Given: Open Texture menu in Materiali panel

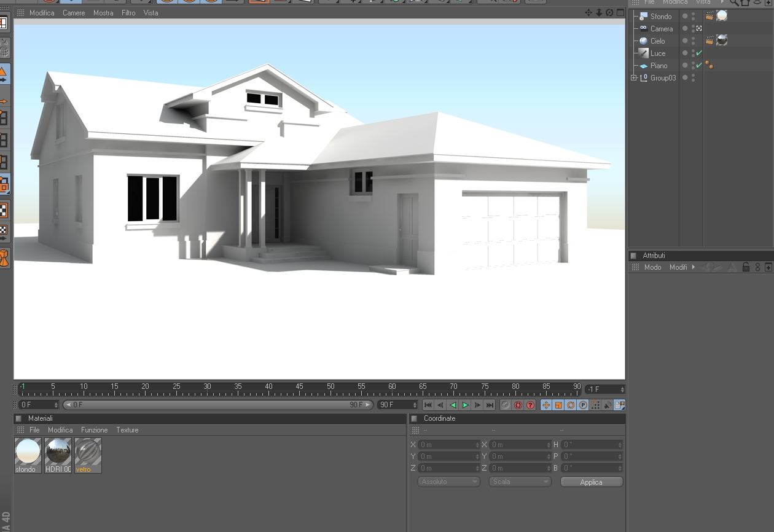Looking at the screenshot, I should click(127, 430).
